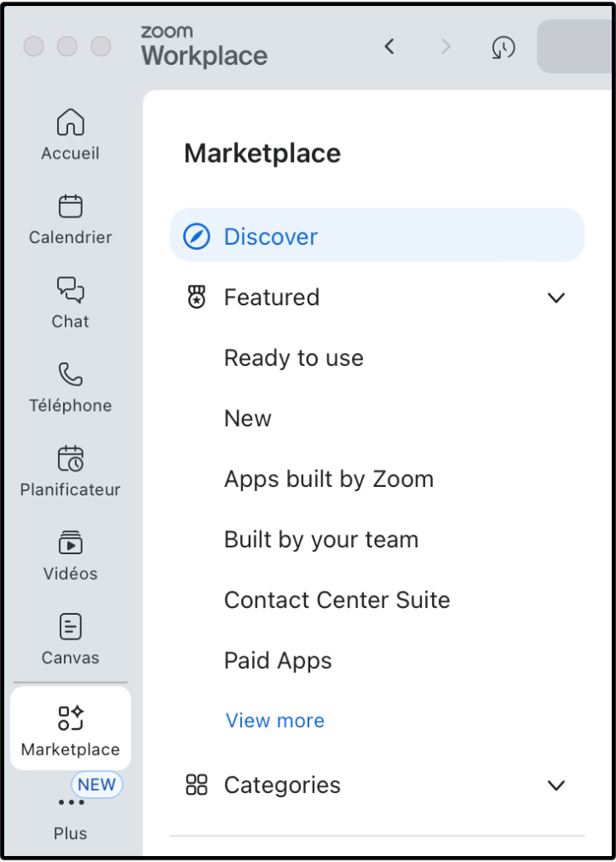616x862 pixels.
Task: Open the Plus three-dots menu
Action: pos(71,802)
